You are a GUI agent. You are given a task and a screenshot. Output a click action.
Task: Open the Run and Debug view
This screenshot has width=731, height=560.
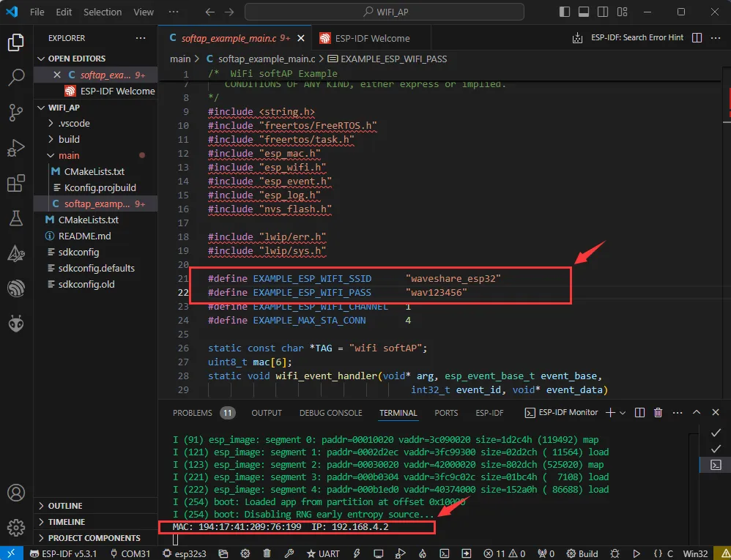16,148
